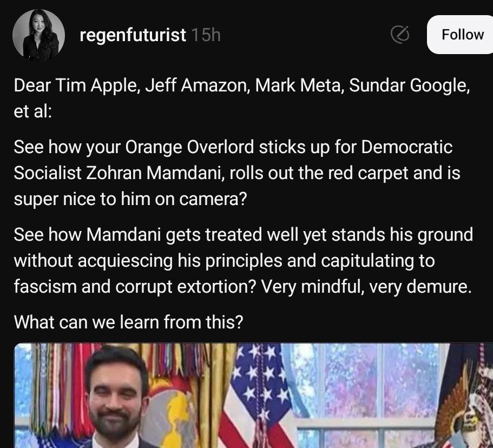Screen dimensions: 493x448
Task: Click 'super nice to him on camera?' line
Action: (130, 199)
